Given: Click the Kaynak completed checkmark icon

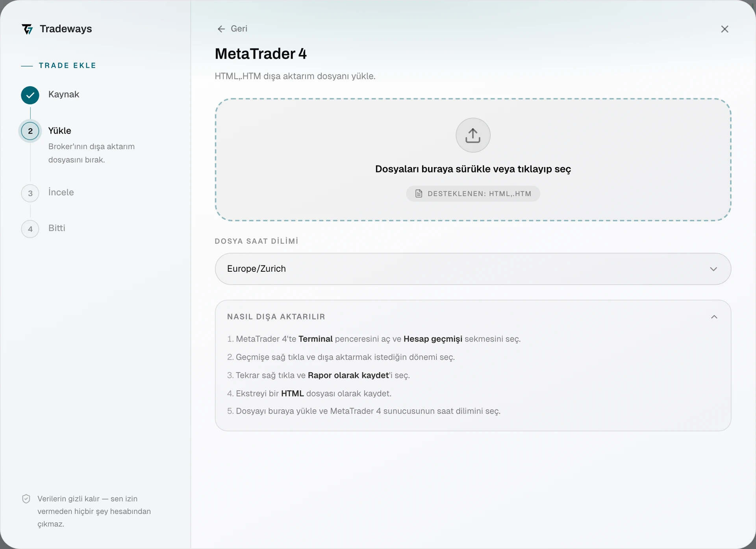Looking at the screenshot, I should 30,95.
